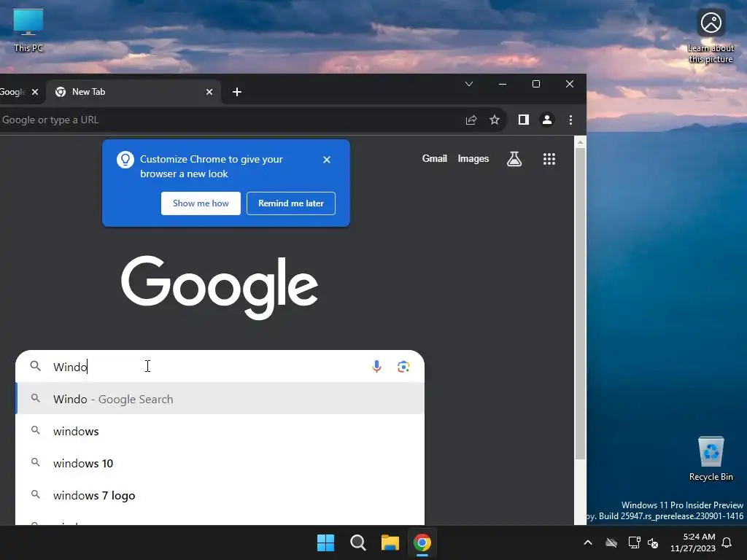Open the Recycle Bin on desktop
The width and height of the screenshot is (747, 560).
[711, 459]
